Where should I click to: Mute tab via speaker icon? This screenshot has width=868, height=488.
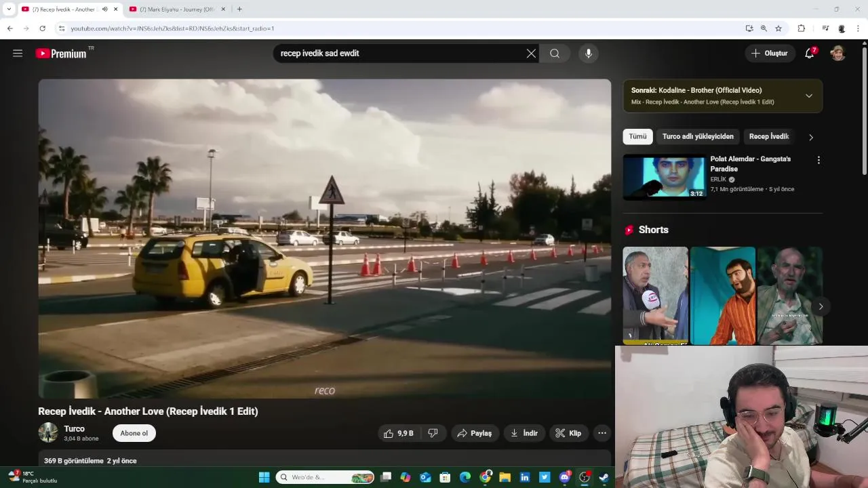point(104,9)
